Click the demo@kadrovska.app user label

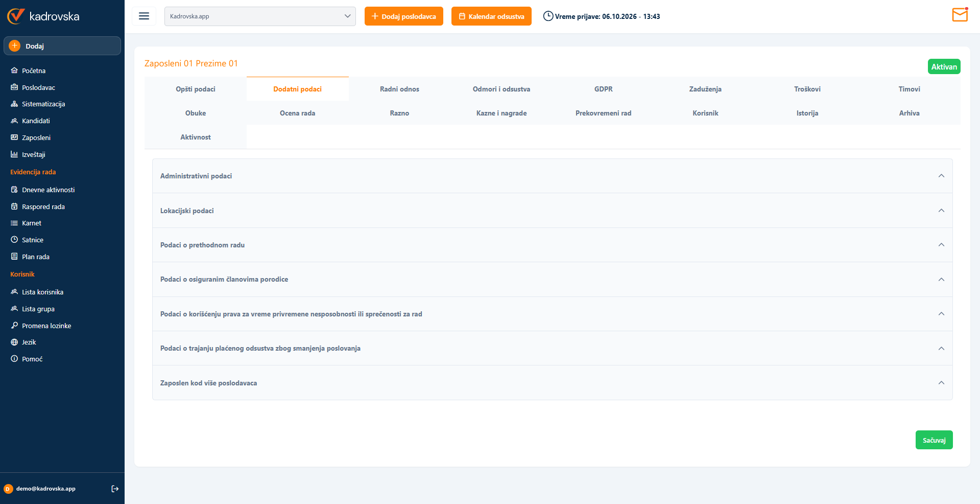(x=45, y=489)
